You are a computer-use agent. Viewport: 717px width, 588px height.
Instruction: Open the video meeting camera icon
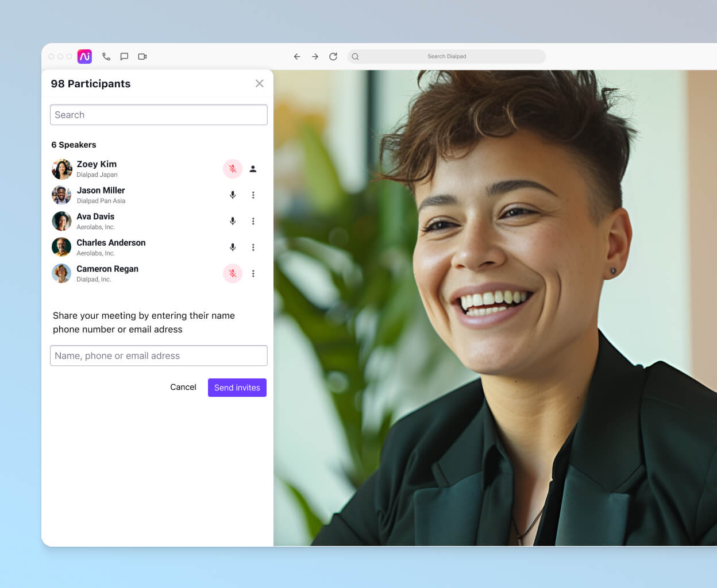coord(142,56)
